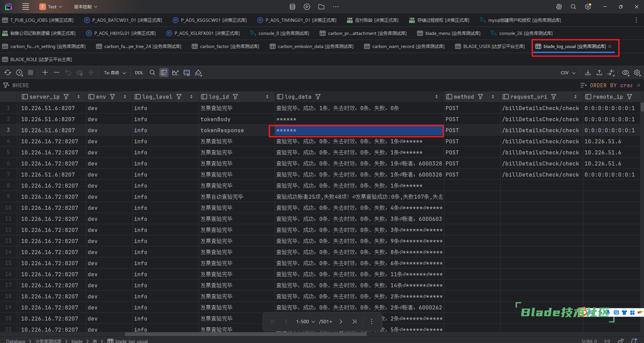
Task: Switch to the BLADE_ROLE tab
Action: (x=37, y=59)
